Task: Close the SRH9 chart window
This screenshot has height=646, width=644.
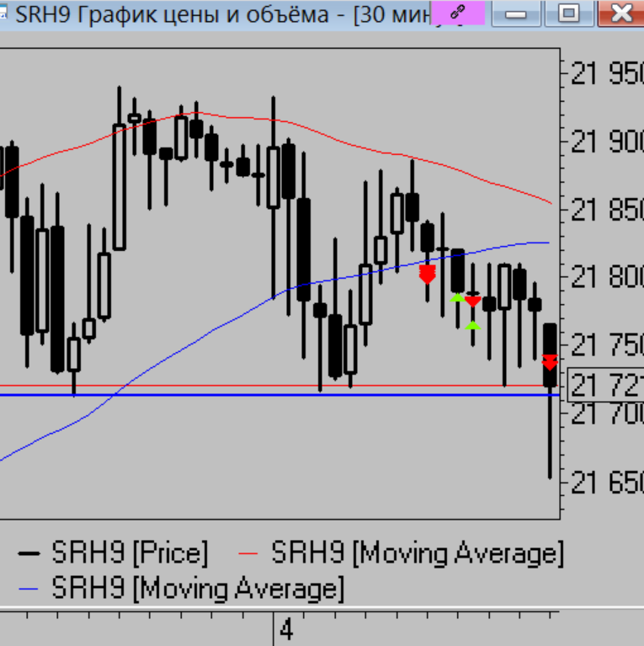Action: 621,13
